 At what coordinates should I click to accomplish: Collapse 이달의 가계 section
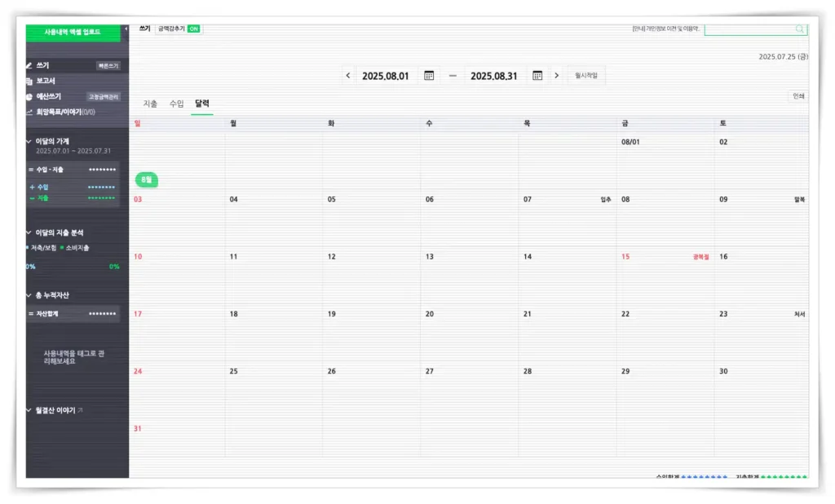click(x=29, y=141)
